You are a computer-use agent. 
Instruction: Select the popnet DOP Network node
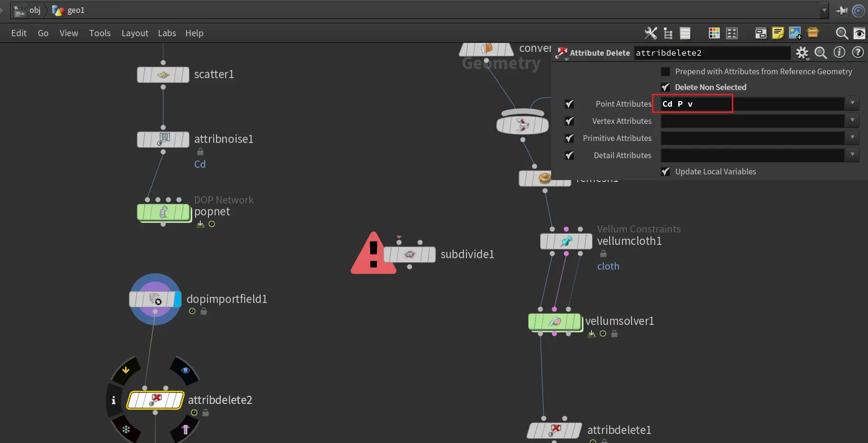point(164,212)
